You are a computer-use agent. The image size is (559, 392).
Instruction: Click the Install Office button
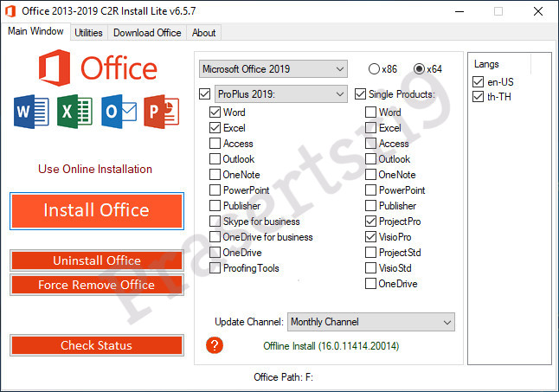point(97,211)
